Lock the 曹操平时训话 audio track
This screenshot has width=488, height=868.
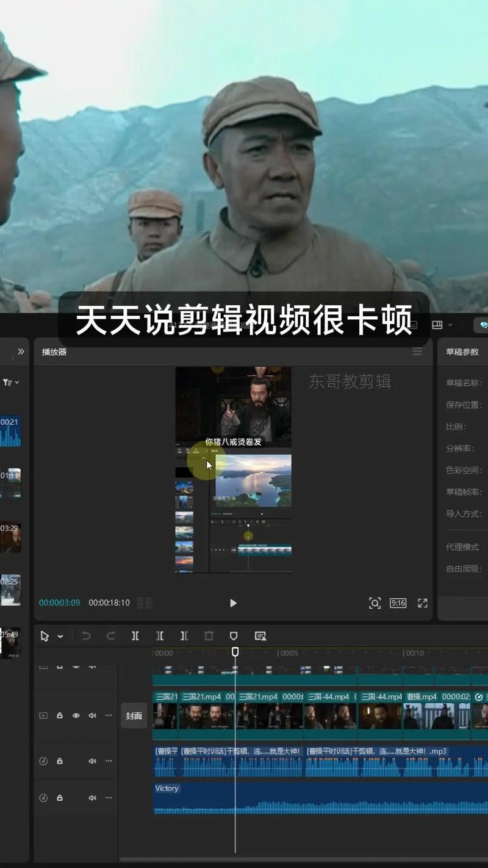point(60,761)
